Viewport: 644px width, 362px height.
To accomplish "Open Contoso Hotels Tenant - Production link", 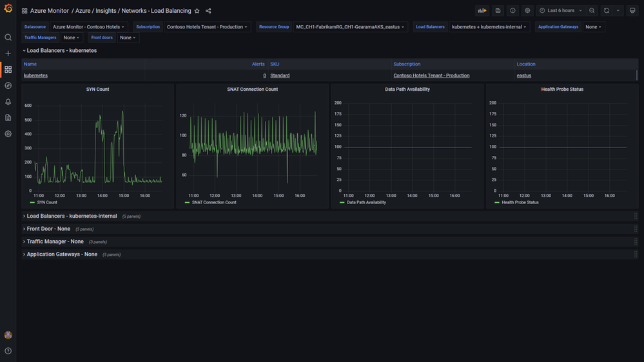I will pyautogui.click(x=431, y=75).
